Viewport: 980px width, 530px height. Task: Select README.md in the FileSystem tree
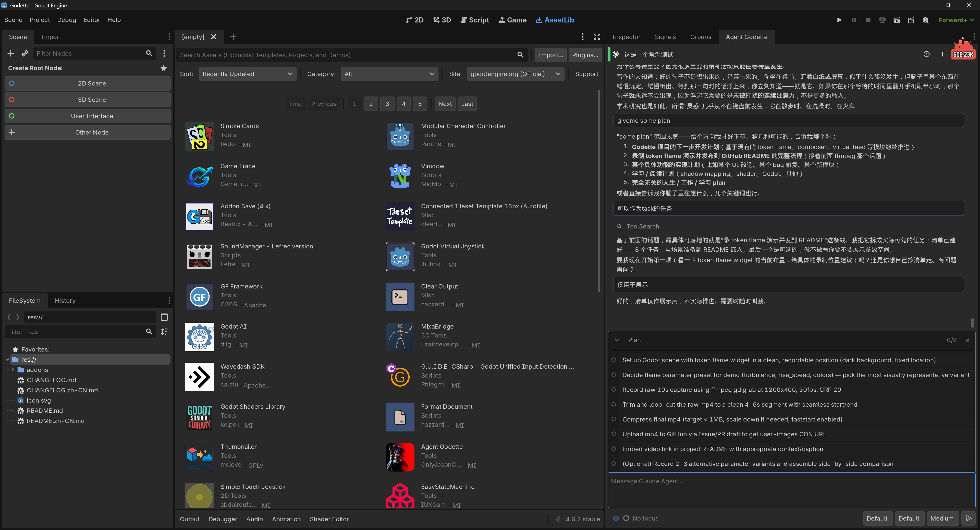(x=44, y=411)
